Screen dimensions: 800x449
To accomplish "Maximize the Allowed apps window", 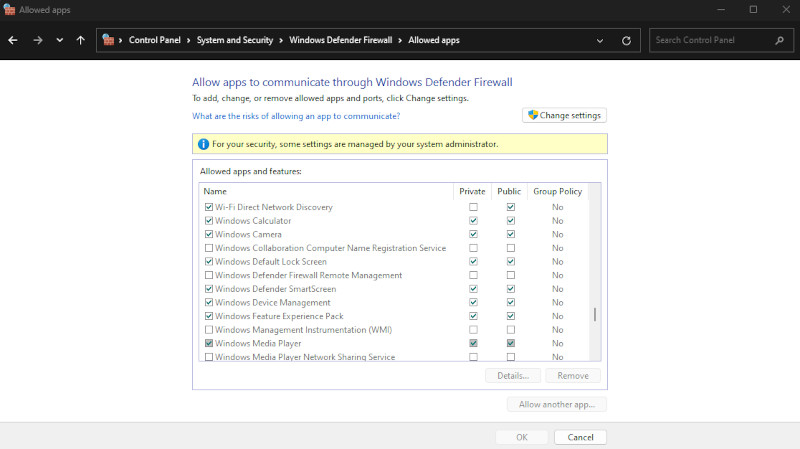I will pos(754,10).
